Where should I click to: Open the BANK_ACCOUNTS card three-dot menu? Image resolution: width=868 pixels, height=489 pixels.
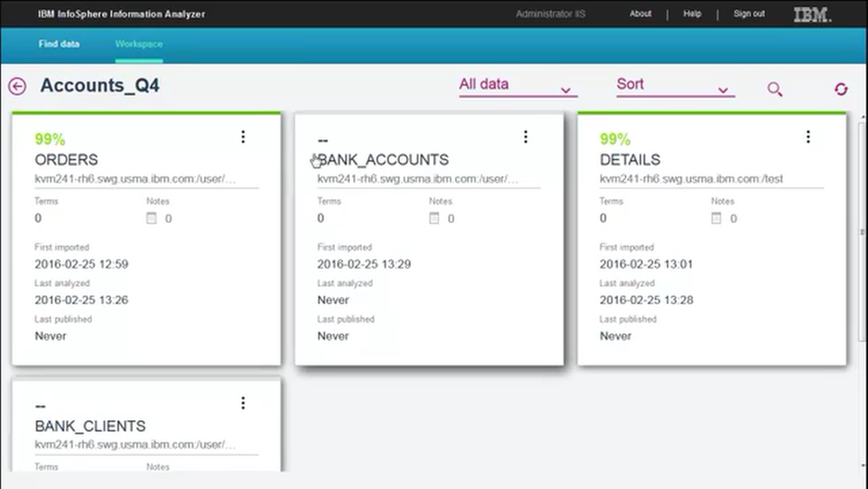pyautogui.click(x=525, y=136)
